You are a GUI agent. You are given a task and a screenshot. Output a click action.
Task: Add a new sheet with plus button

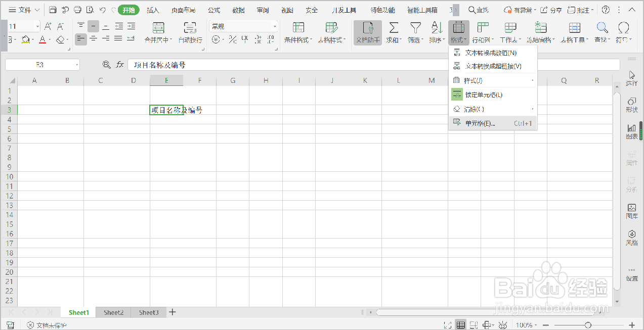pyautogui.click(x=172, y=312)
